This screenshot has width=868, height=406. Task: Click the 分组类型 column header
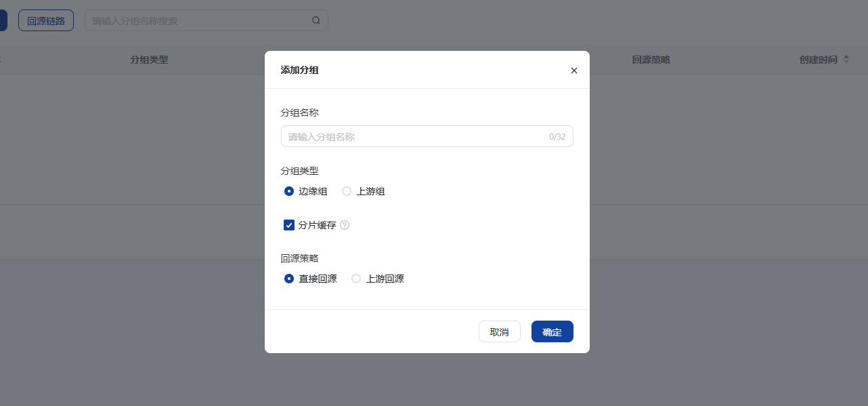148,60
